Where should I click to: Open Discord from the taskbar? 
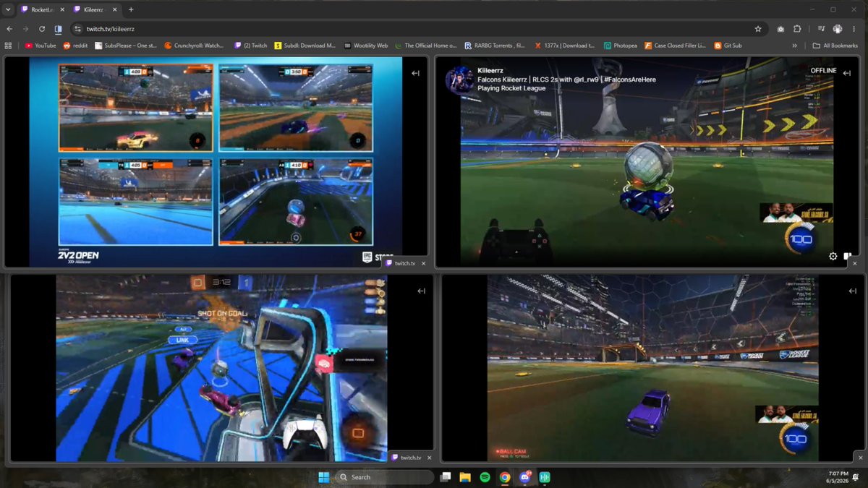525,477
